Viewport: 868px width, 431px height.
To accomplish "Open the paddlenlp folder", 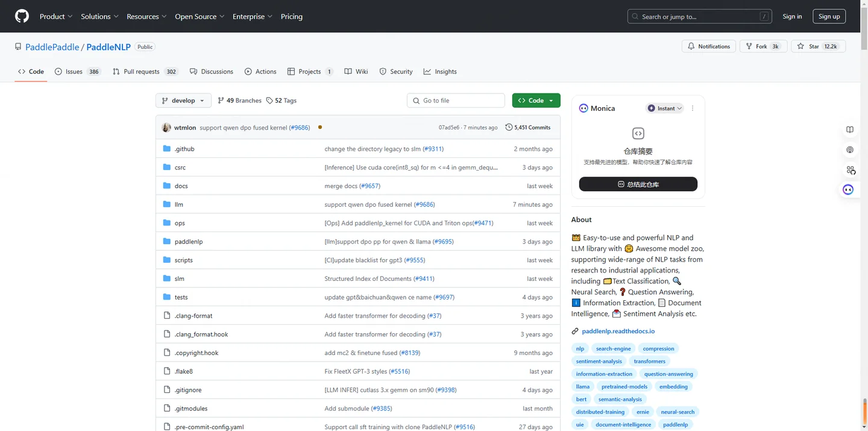I will pyautogui.click(x=189, y=242).
